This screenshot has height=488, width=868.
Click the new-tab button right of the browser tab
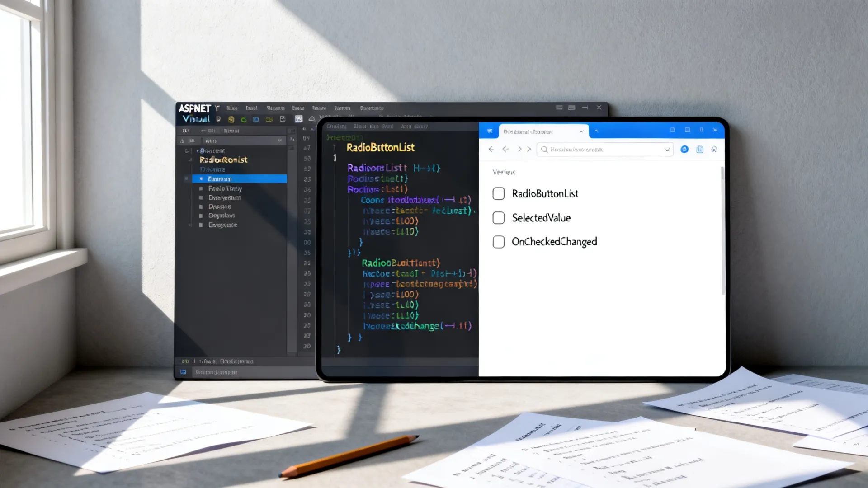596,131
